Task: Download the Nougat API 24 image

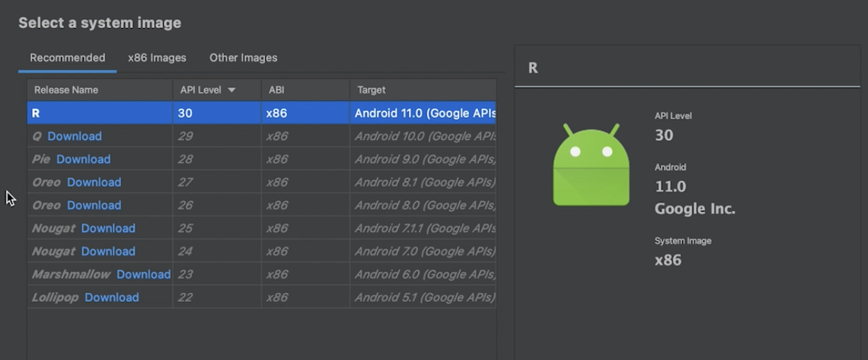Action: click(x=108, y=252)
